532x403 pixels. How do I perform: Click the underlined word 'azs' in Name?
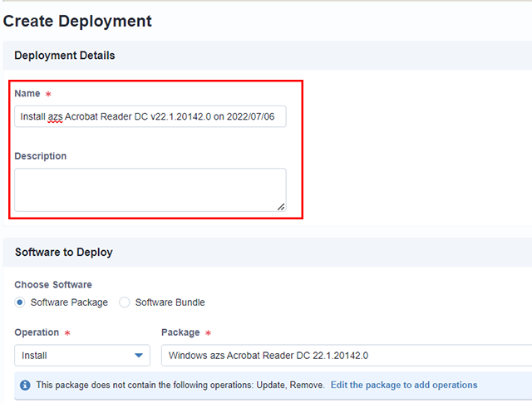coord(56,118)
